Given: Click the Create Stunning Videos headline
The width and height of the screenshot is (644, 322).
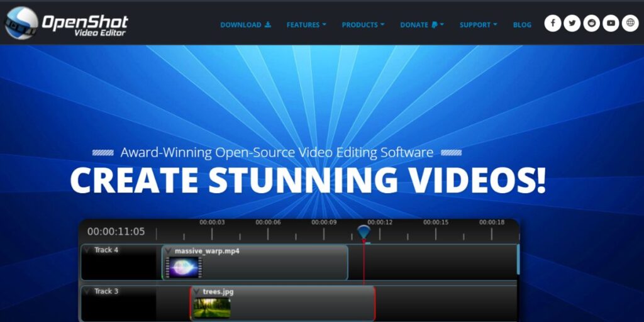Looking at the screenshot, I should (x=308, y=180).
